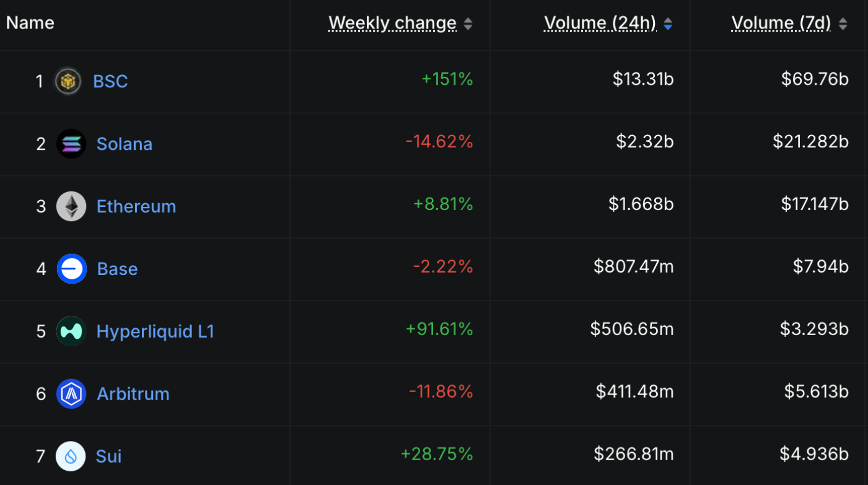
Task: Click the Name column header
Action: click(30, 23)
